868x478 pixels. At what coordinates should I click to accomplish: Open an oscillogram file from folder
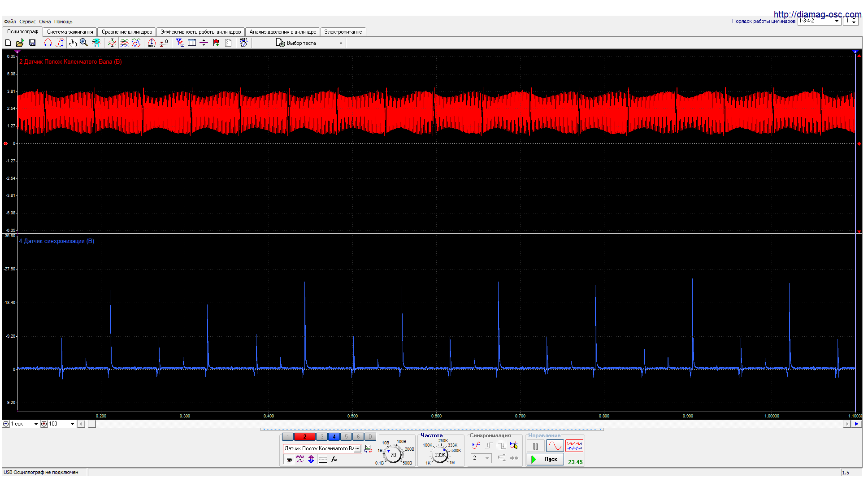pyautogui.click(x=20, y=43)
